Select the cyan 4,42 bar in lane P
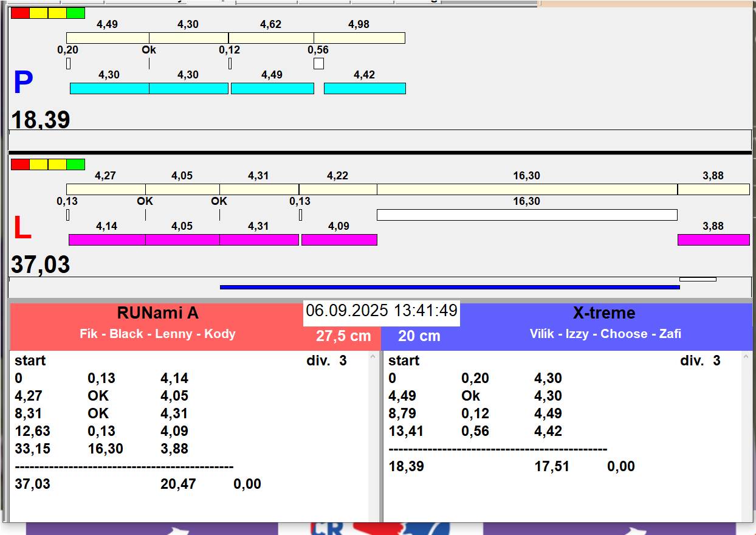756x535 pixels. [364, 89]
